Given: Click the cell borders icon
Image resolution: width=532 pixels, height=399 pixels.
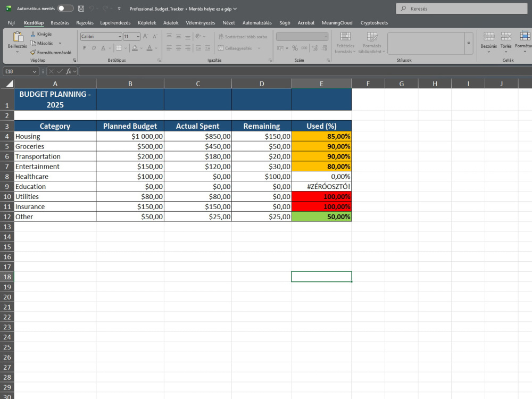Looking at the screenshot, I should (119, 48).
